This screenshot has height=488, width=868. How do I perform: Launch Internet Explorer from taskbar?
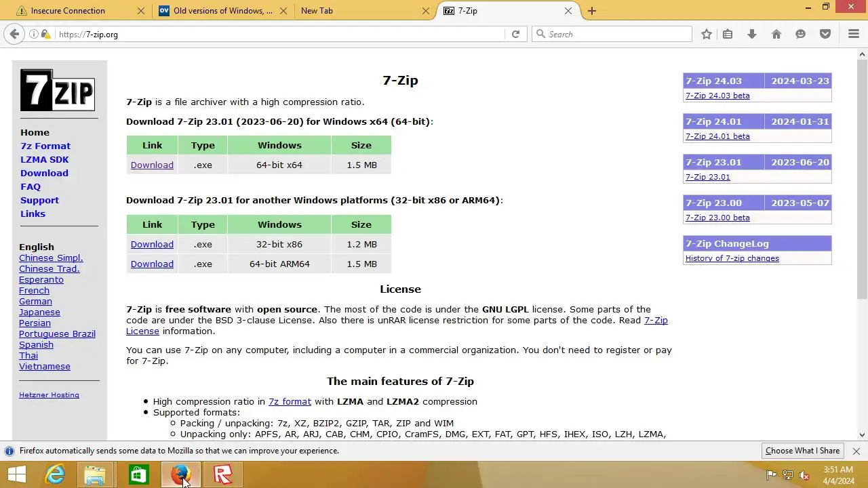tap(54, 475)
